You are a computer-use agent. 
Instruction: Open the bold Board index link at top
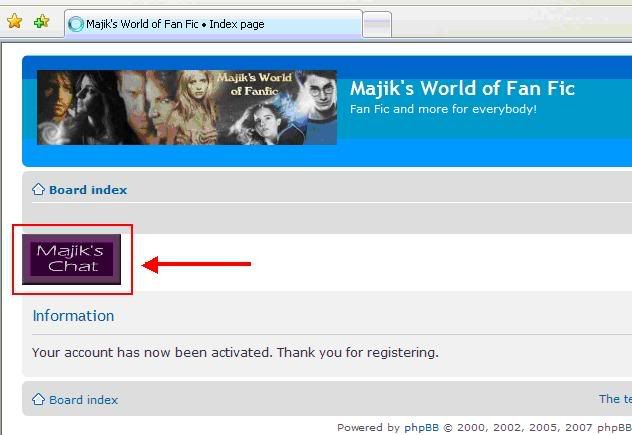[x=88, y=190]
